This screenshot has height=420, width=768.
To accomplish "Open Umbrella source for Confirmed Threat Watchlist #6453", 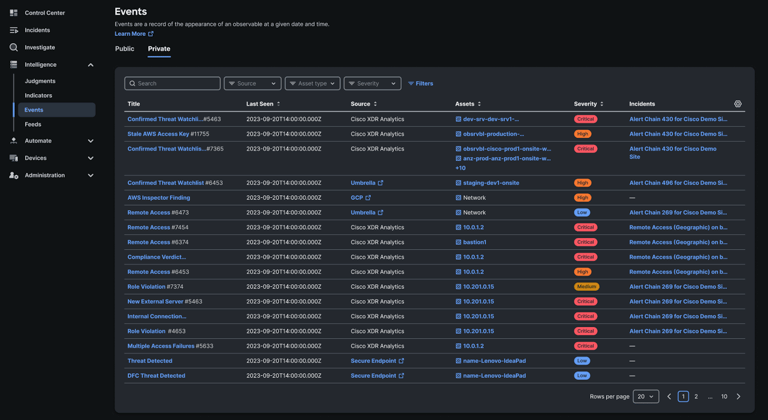I will click(x=363, y=183).
